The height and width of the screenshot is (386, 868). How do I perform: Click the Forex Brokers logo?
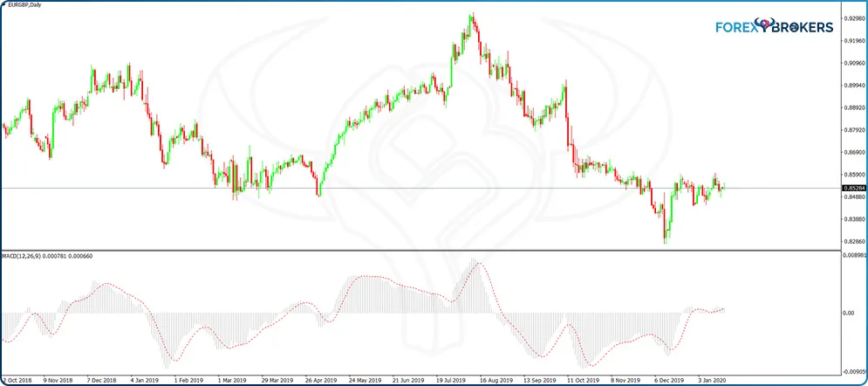click(x=774, y=27)
